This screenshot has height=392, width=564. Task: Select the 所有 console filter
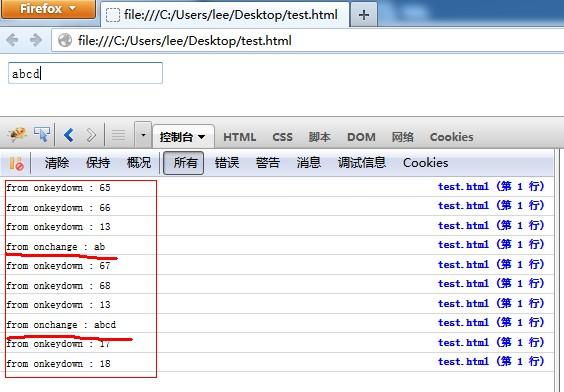pos(183,163)
